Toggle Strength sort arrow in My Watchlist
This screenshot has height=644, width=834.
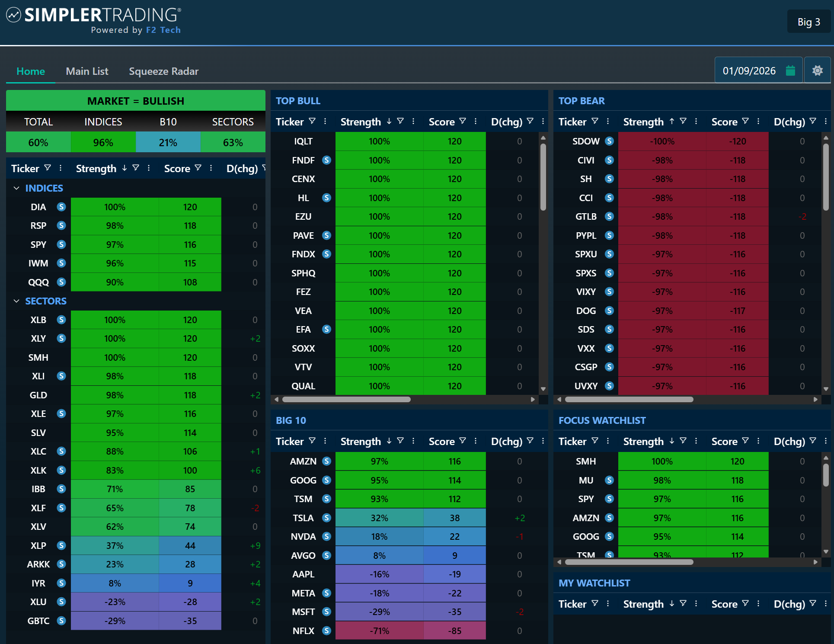(x=672, y=603)
